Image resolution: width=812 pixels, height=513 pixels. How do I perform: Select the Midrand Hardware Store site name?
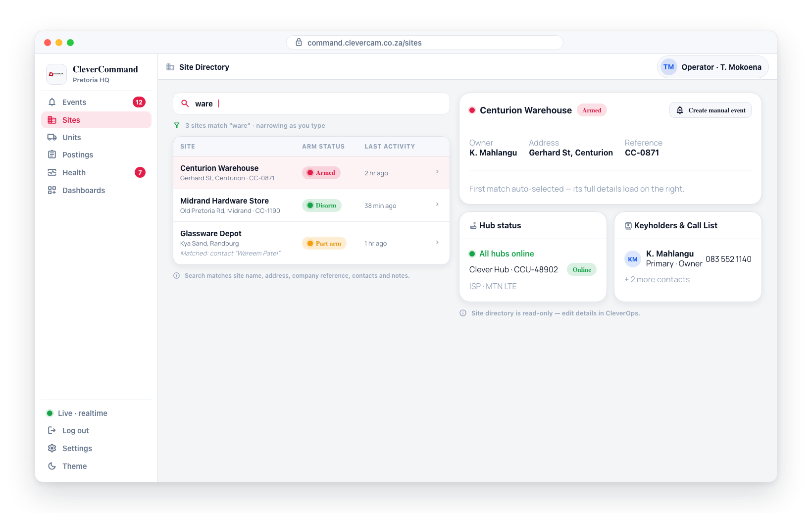pyautogui.click(x=224, y=201)
